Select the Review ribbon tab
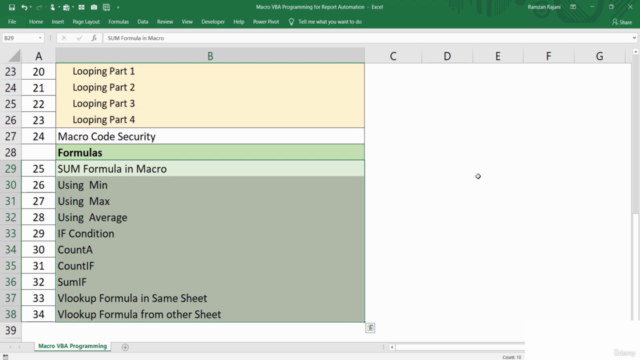The height and width of the screenshot is (360, 640). pos(165,22)
